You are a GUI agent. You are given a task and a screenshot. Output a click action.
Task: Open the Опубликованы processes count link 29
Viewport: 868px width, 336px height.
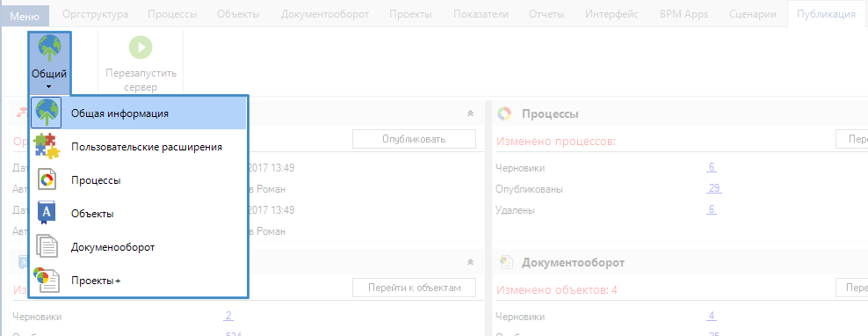(x=714, y=188)
